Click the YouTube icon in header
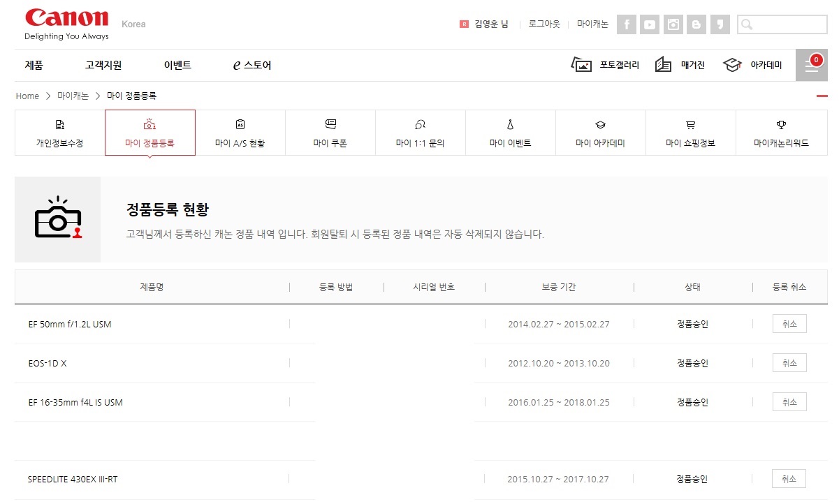Screen dimensions: 839x504 (x=650, y=24)
